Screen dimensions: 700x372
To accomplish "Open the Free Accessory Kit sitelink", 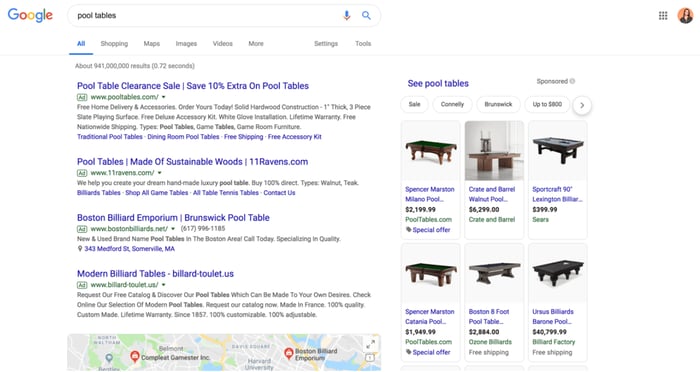I will coord(295,137).
